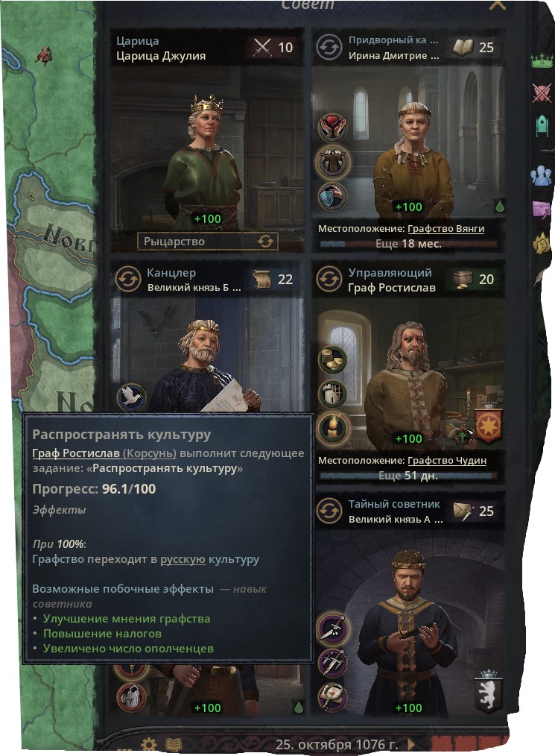555x756 pixels.
Task: Click the replace icon beside Тайный советник
Action: [329, 511]
